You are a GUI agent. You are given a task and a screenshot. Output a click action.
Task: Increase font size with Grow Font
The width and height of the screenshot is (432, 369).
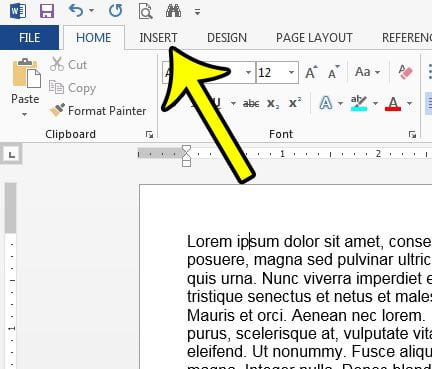(311, 72)
